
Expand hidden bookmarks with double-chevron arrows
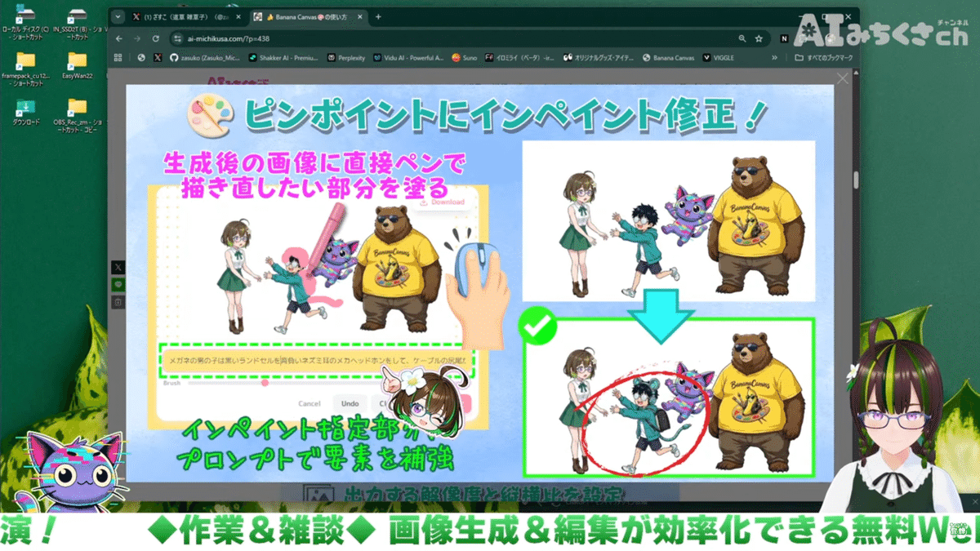click(775, 57)
